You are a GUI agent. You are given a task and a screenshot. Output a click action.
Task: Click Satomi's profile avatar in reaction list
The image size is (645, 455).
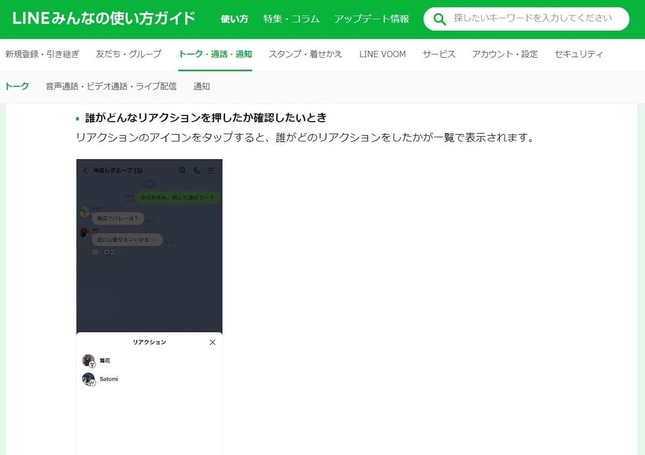coord(88,379)
